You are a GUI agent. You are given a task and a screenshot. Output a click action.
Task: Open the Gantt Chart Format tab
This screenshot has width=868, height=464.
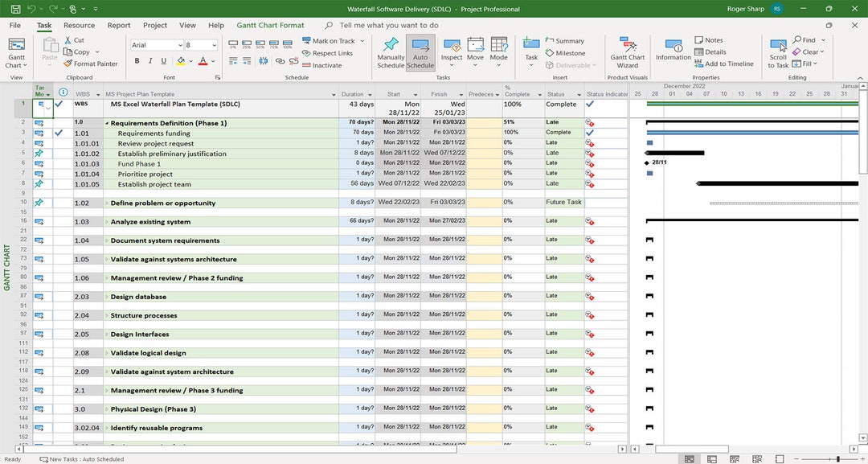[x=270, y=25]
